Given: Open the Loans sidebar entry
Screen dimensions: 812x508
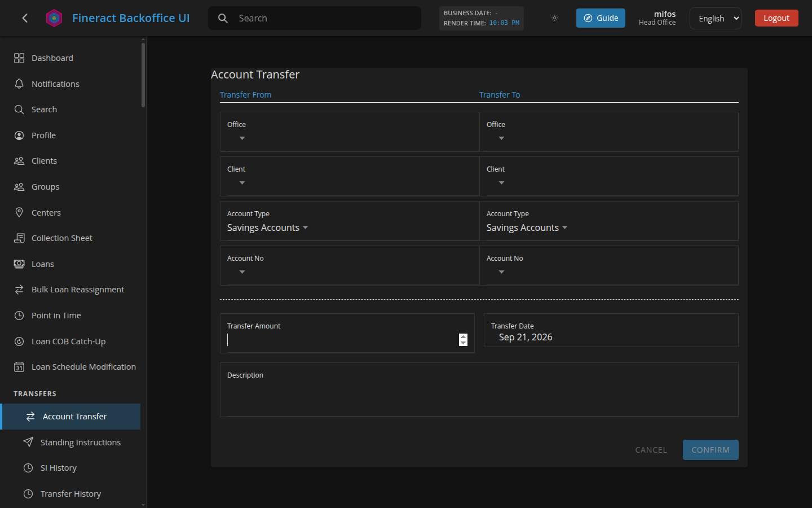Looking at the screenshot, I should pyautogui.click(x=70, y=264).
